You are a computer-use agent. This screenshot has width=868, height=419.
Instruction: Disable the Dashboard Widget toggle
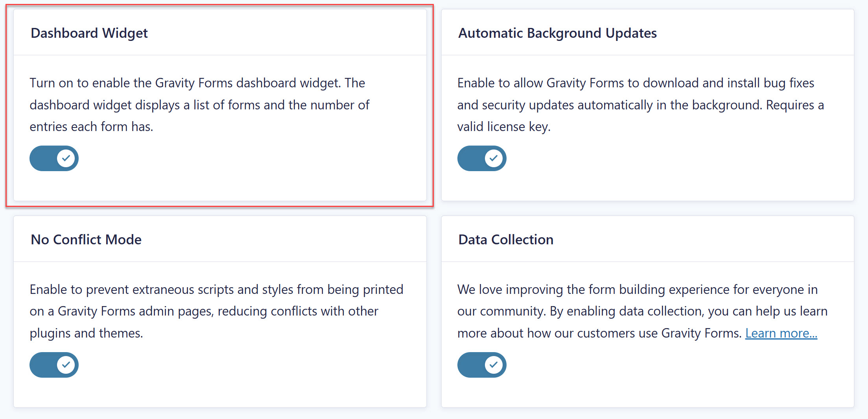[x=54, y=159]
